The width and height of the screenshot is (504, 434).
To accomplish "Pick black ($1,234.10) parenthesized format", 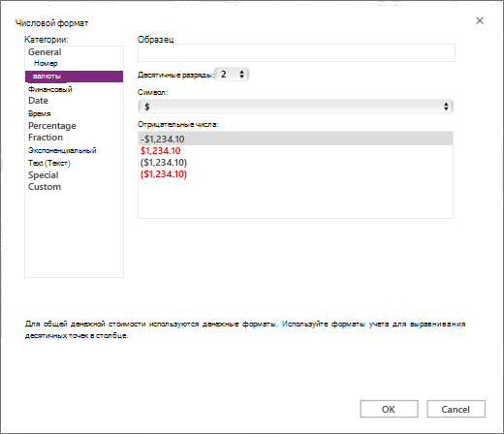I will 164,163.
